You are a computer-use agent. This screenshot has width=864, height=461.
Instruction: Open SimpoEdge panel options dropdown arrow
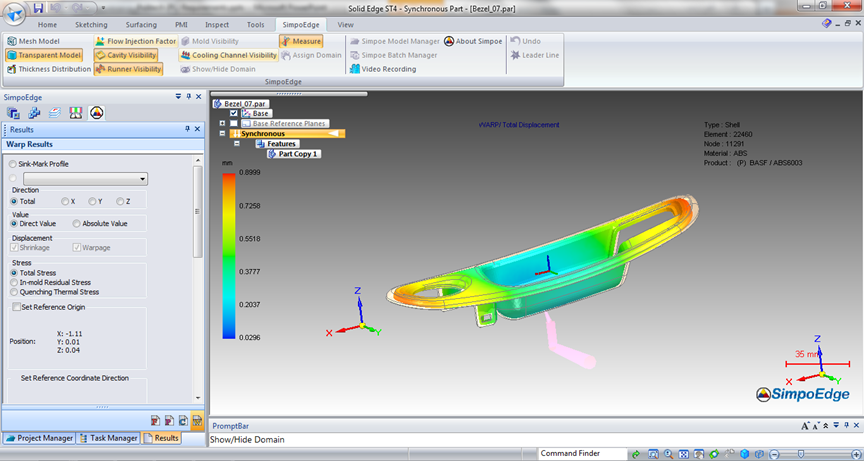click(178, 96)
